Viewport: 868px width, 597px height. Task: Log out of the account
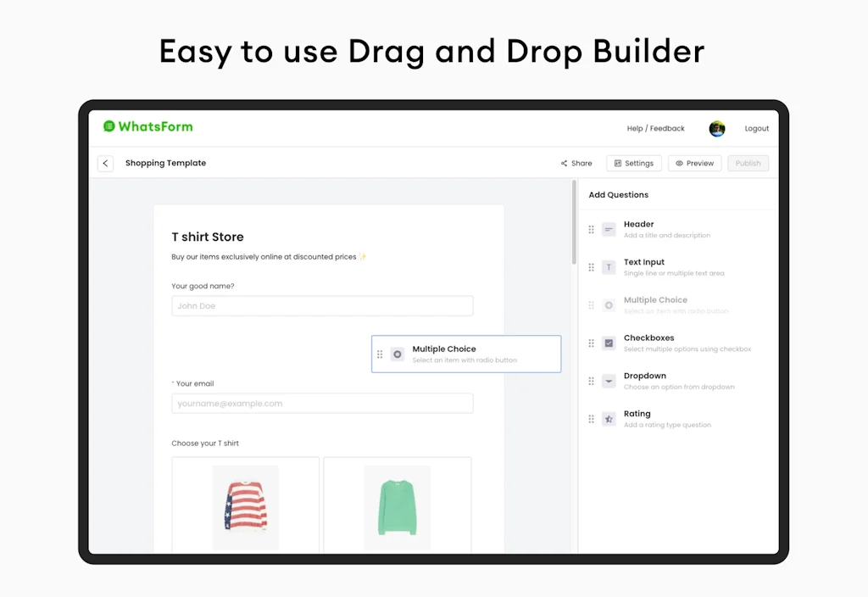tap(756, 129)
